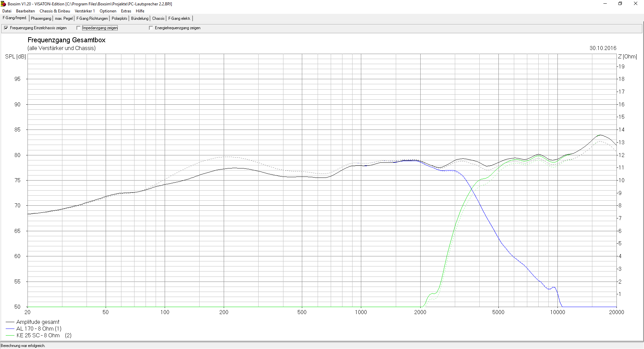The image size is (644, 349).
Task: Uncheck Frequenzgang Einzelchassis zeigen
Action: (x=6, y=28)
